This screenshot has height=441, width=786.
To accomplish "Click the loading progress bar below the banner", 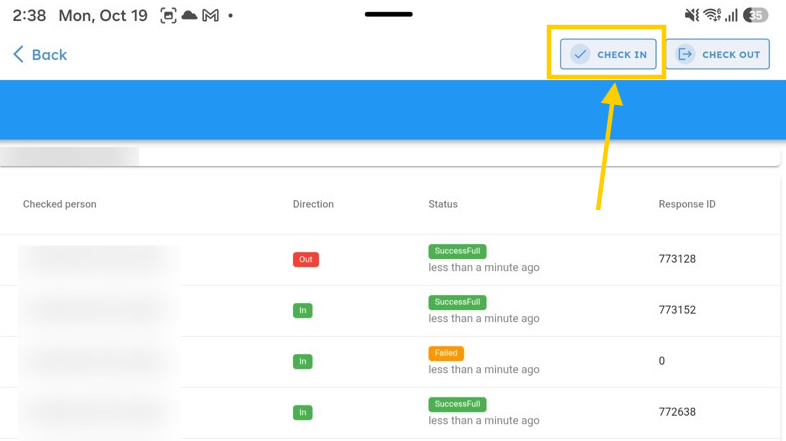I will point(390,156).
